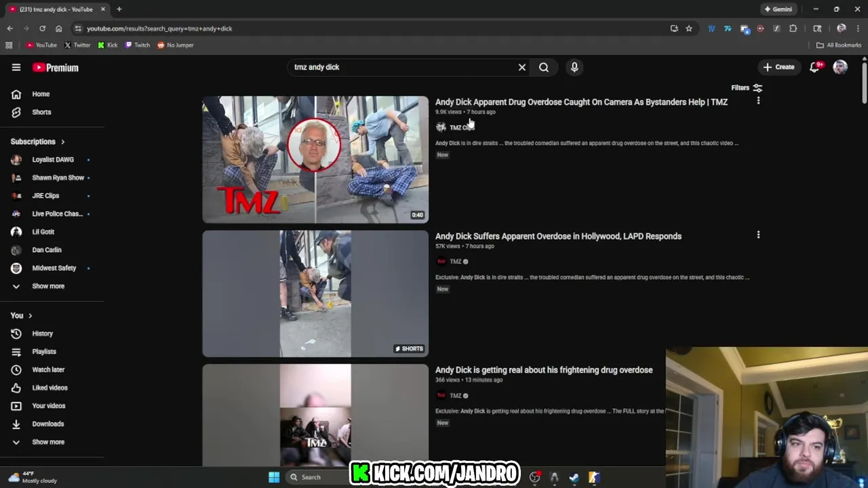Image resolution: width=868 pixels, height=488 pixels.
Task: Open Steam from the taskbar
Action: pyautogui.click(x=574, y=477)
